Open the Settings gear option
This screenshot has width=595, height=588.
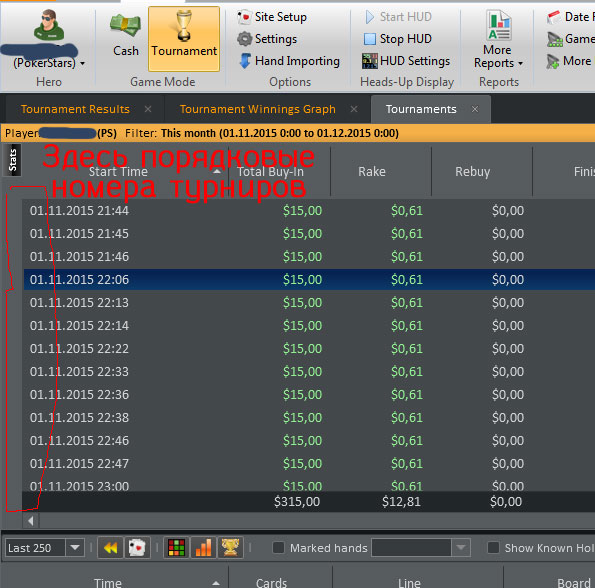point(267,39)
